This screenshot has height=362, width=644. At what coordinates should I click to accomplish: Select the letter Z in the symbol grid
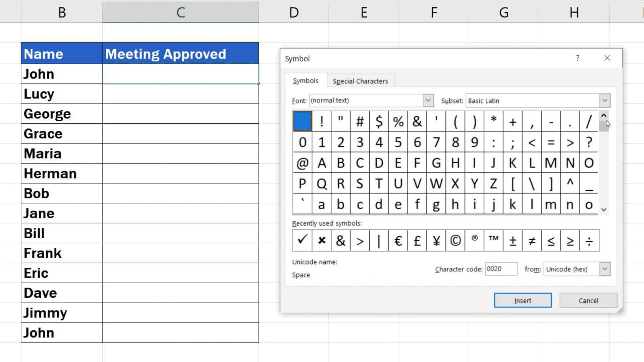tap(493, 183)
